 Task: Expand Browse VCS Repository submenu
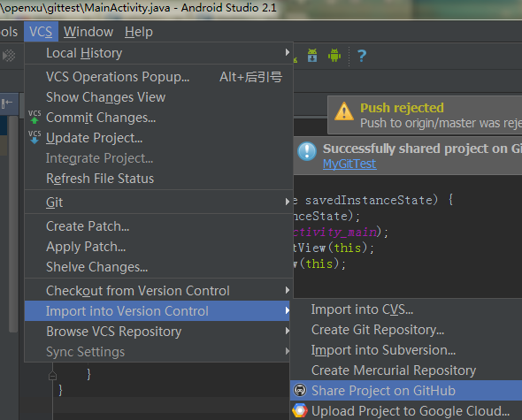click(x=157, y=332)
